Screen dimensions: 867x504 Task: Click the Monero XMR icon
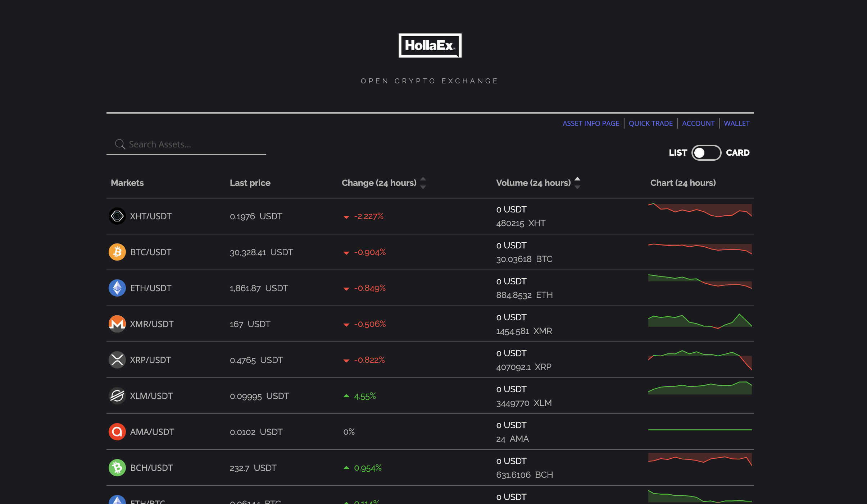tap(117, 324)
